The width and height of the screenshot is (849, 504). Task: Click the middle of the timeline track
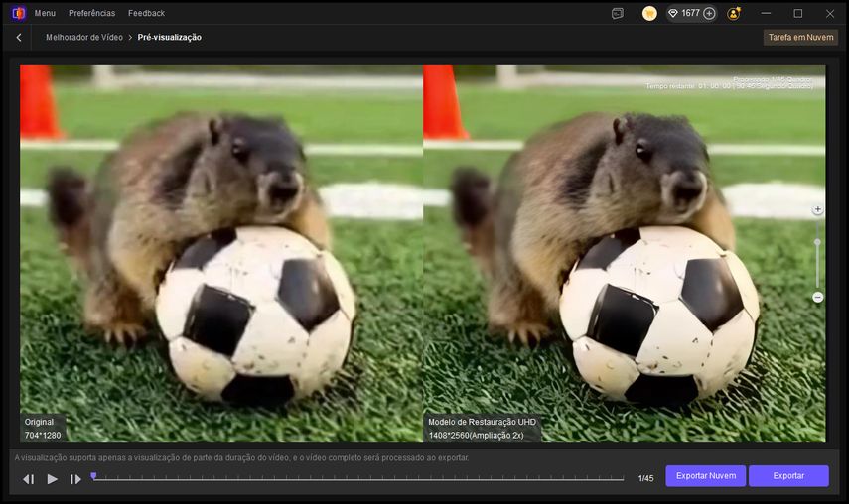(x=358, y=479)
